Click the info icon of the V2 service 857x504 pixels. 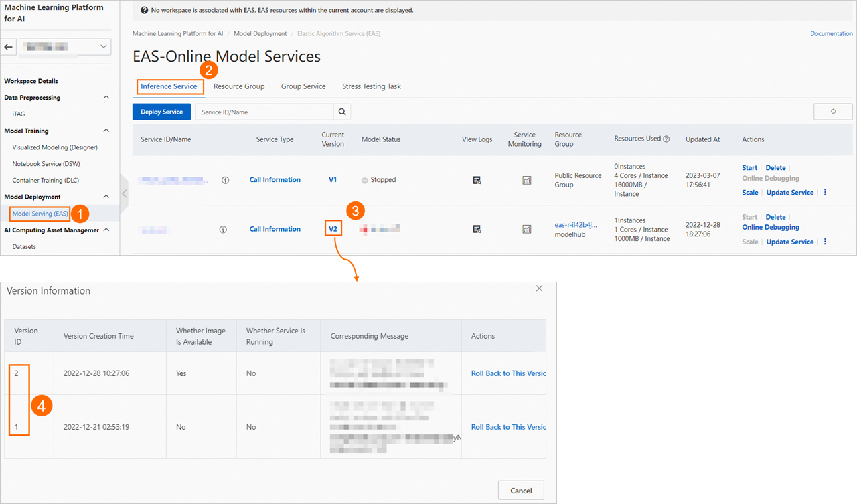pyautogui.click(x=223, y=230)
